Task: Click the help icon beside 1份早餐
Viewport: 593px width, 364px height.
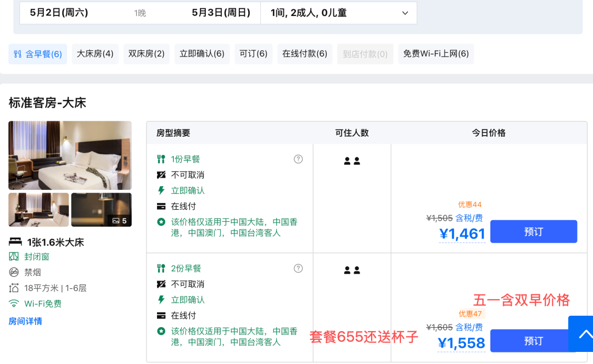Action: pos(298,159)
